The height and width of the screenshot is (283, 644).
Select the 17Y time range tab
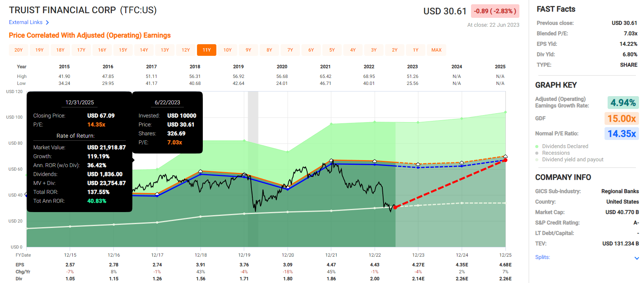click(x=81, y=50)
